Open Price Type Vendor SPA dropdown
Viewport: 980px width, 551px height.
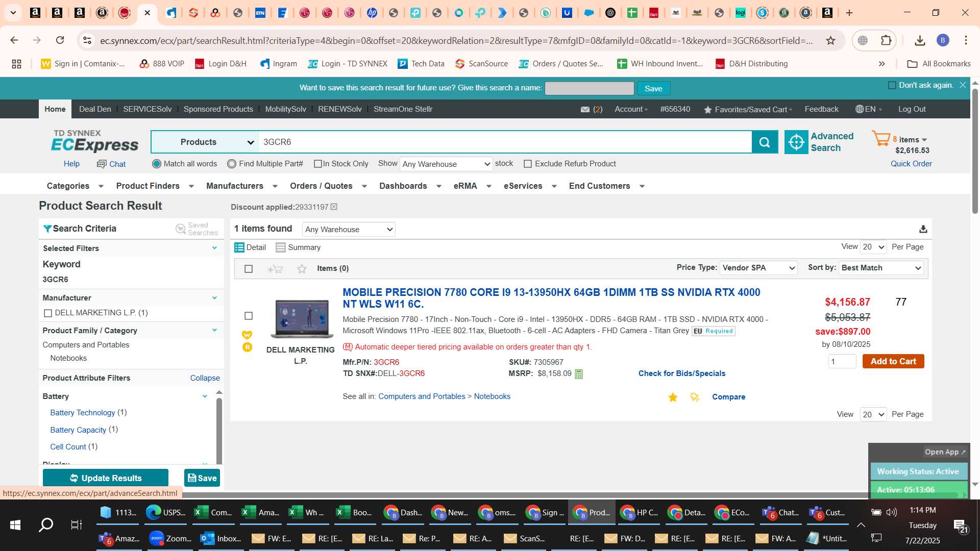pyautogui.click(x=758, y=268)
